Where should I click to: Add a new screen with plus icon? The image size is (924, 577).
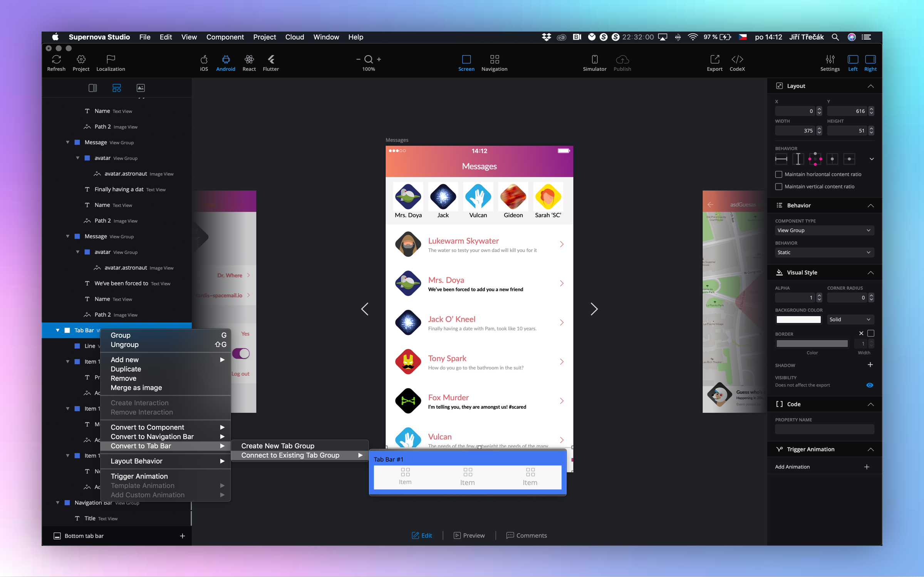[183, 536]
